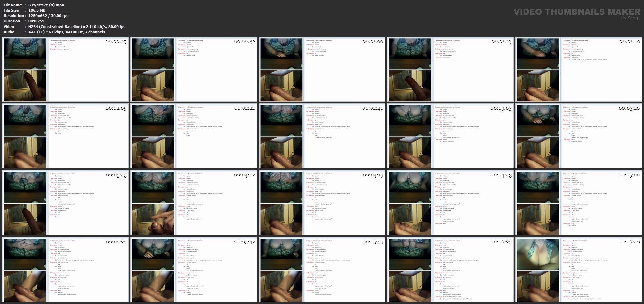Select the thumbnail timestamped 00:01:40
Screen dimensions: 644x304
pyautogui.click(x=579, y=69)
